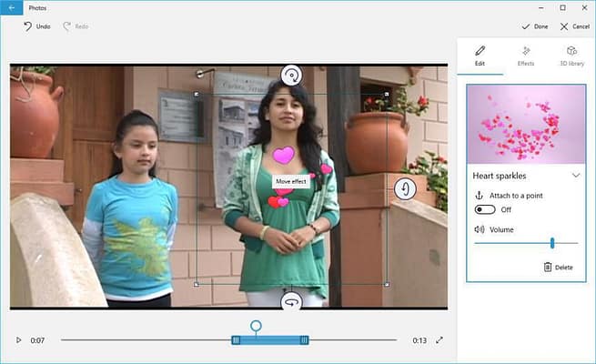Click the top rotate handle on effect
596x364 pixels.
[291, 75]
